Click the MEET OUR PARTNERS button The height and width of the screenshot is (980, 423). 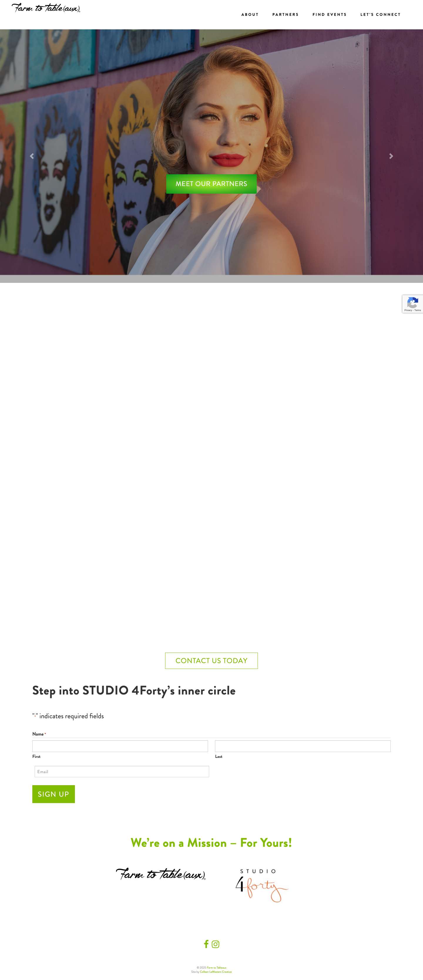(x=211, y=184)
